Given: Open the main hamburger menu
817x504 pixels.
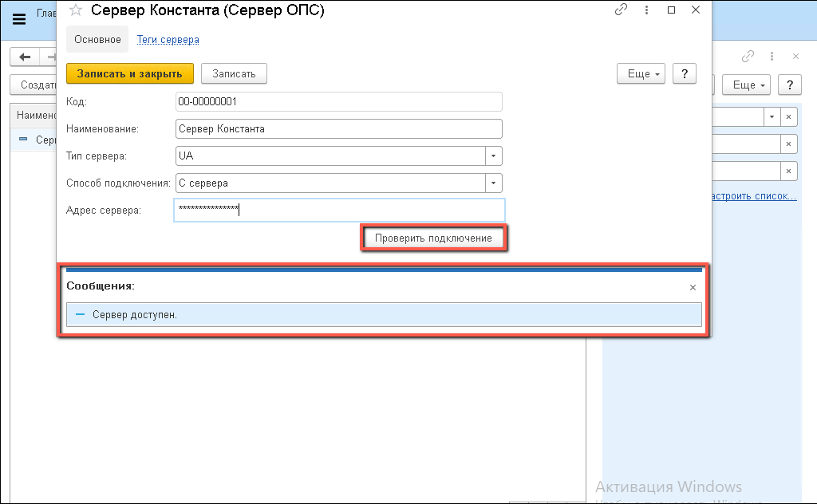Looking at the screenshot, I should tap(19, 20).
